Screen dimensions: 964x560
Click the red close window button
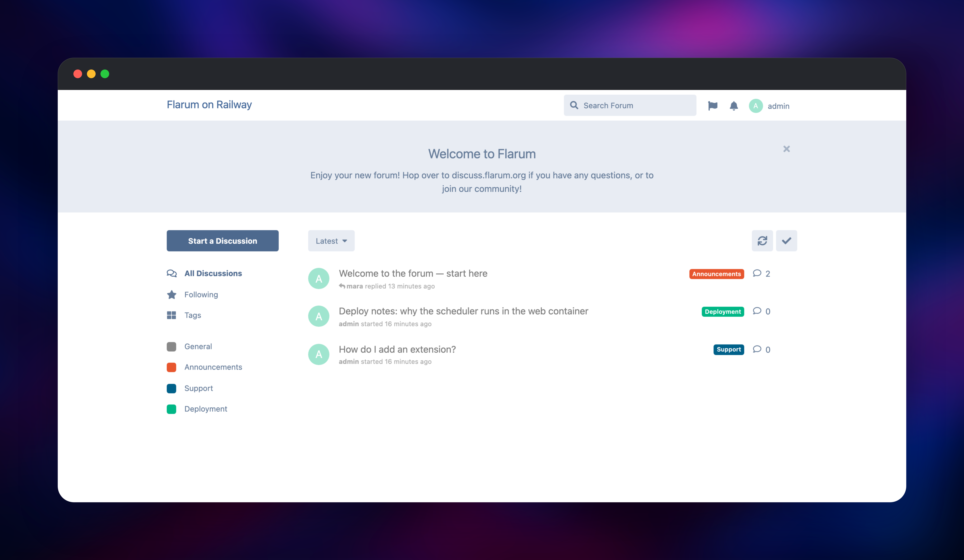[78, 74]
